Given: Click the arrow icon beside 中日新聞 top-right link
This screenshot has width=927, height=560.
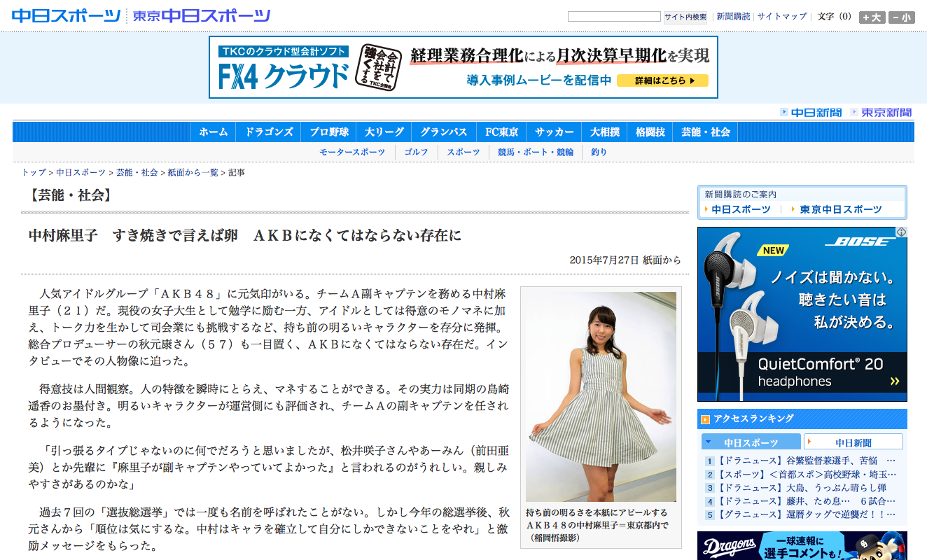Looking at the screenshot, I should coord(783,111).
